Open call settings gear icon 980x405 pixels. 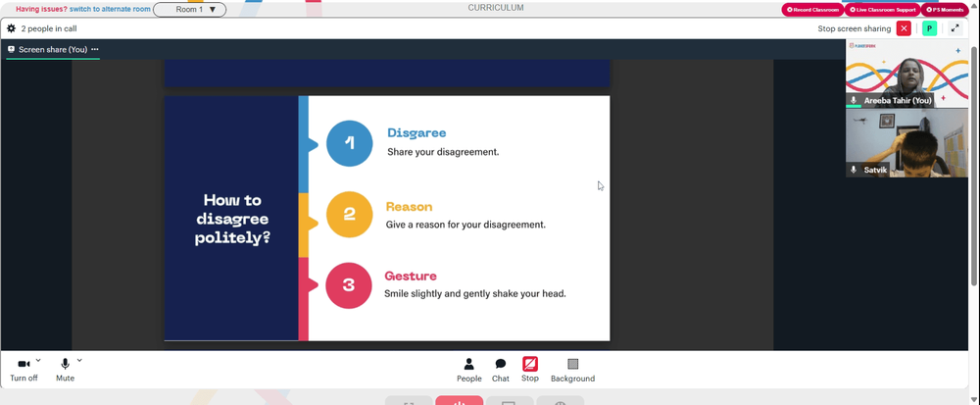pos(11,28)
